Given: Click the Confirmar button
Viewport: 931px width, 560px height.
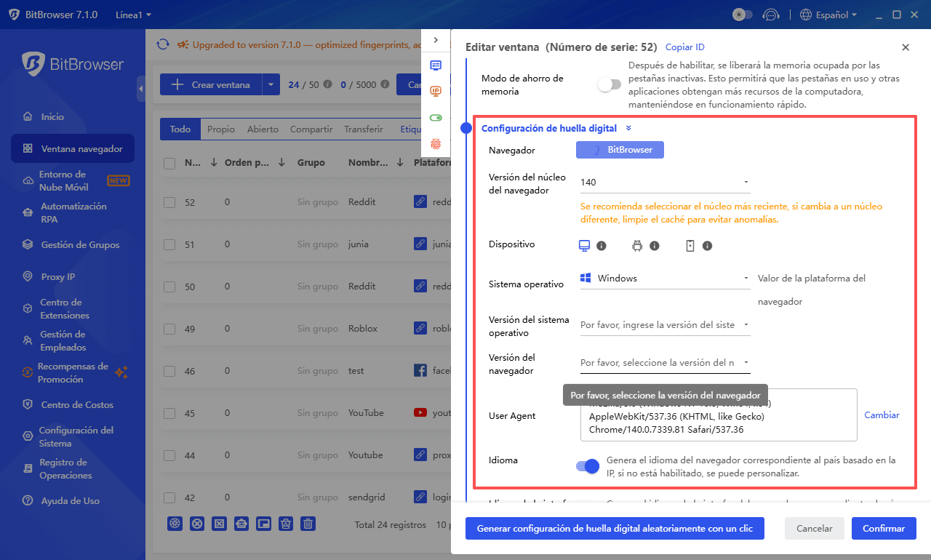Looking at the screenshot, I should tap(884, 529).
